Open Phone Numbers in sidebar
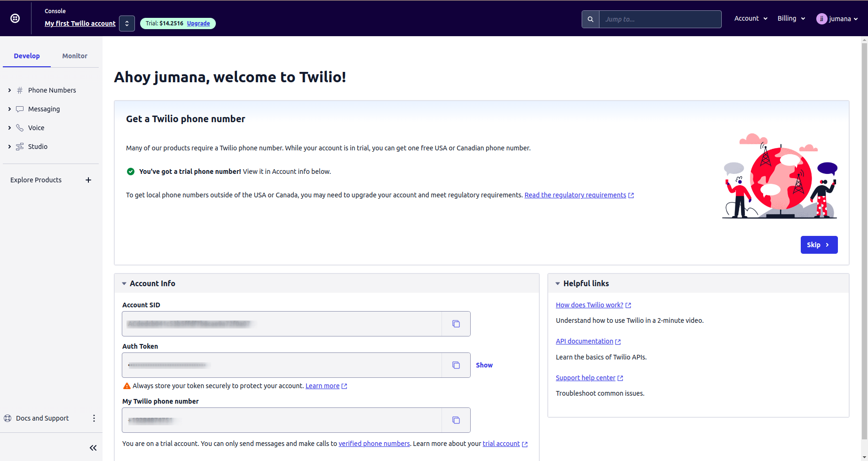Viewport: 868px width, 461px height. click(52, 90)
